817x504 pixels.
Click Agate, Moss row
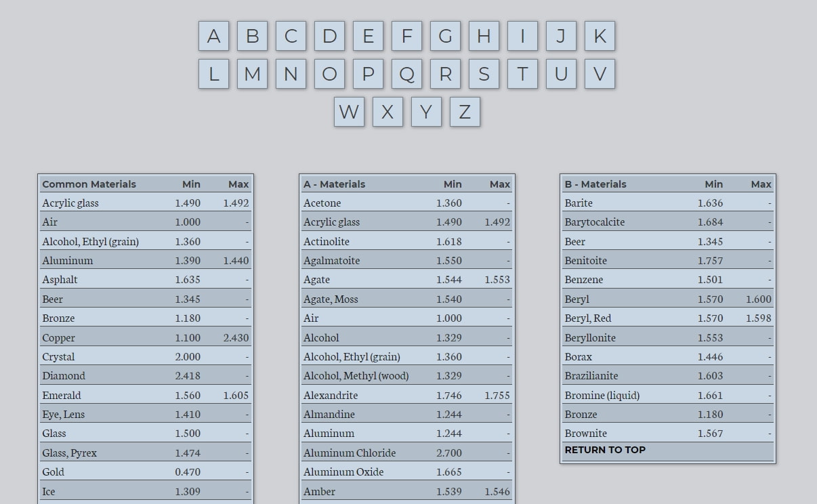pos(407,299)
